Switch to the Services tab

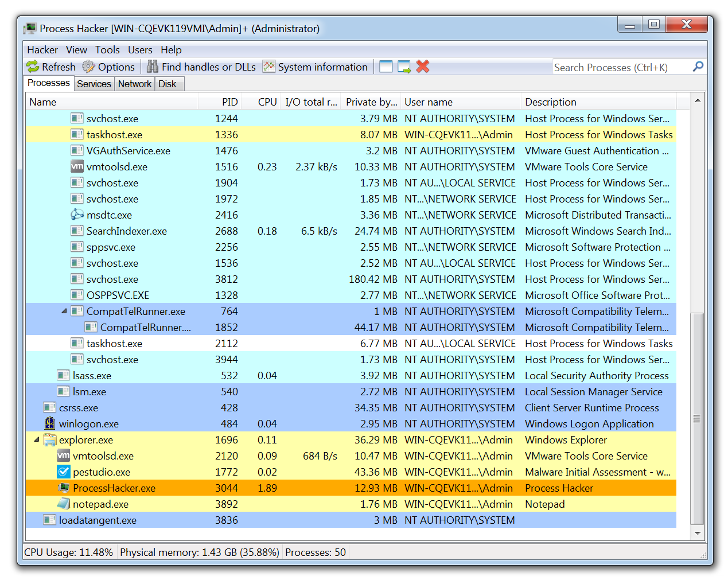94,84
